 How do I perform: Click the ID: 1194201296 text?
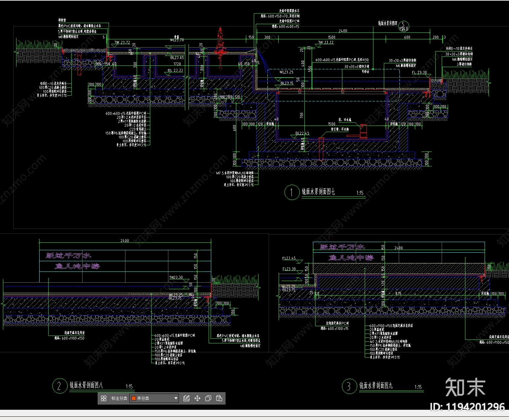tap(467, 407)
